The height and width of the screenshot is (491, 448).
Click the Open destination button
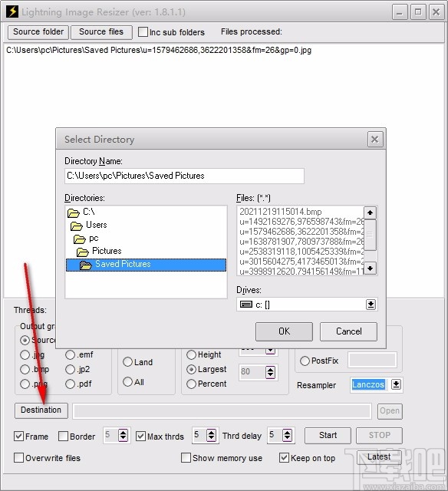click(x=390, y=411)
